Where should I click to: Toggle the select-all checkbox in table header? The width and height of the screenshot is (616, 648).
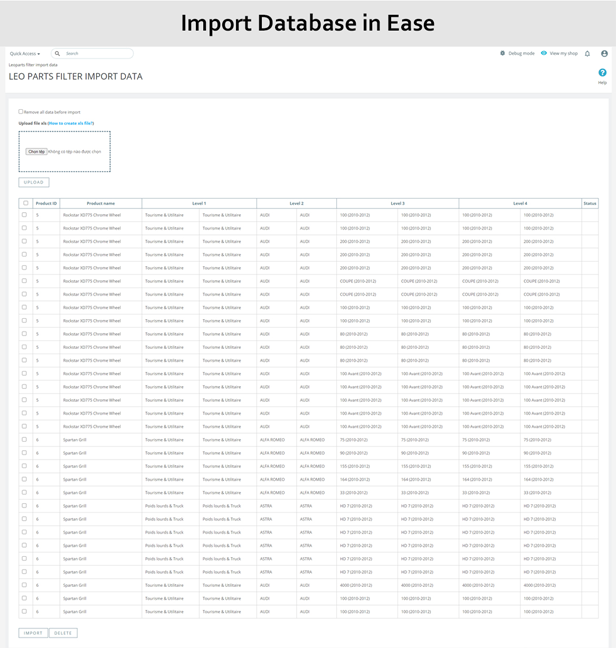pyautogui.click(x=25, y=203)
